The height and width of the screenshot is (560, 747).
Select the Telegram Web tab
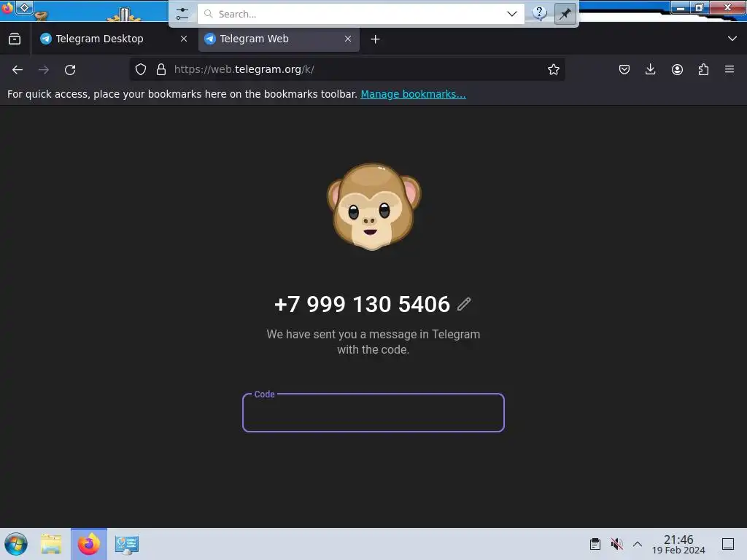(x=278, y=39)
